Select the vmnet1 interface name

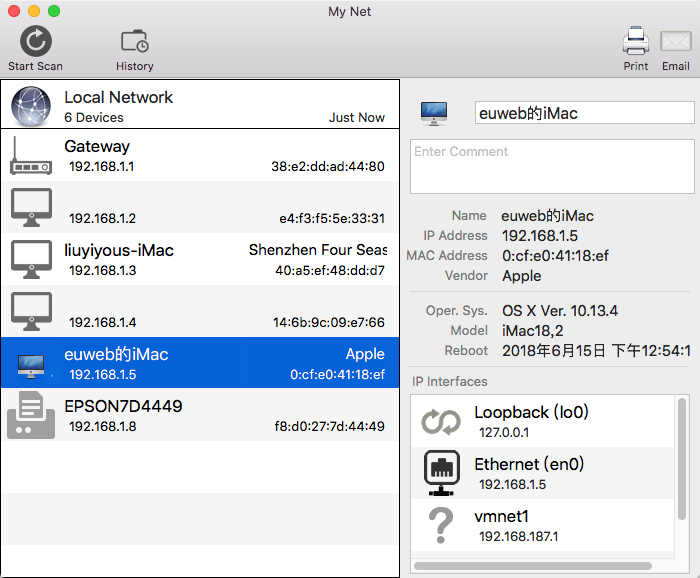pos(501,516)
